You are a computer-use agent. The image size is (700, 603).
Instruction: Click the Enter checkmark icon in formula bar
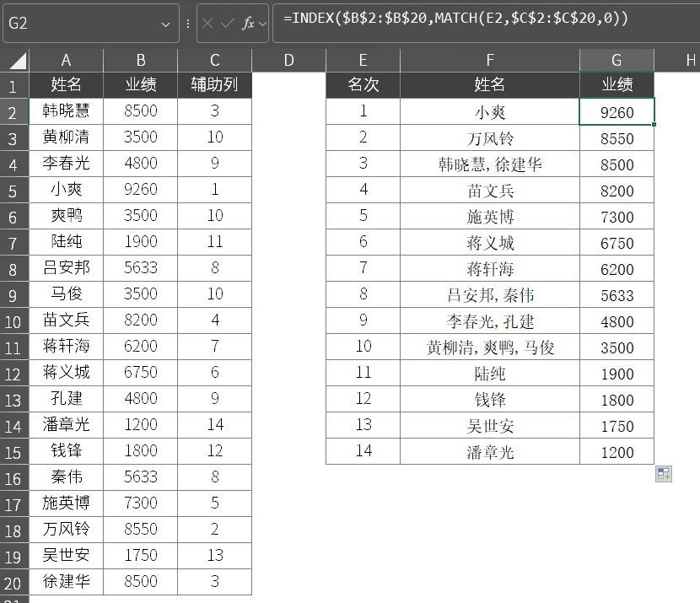coord(228,23)
